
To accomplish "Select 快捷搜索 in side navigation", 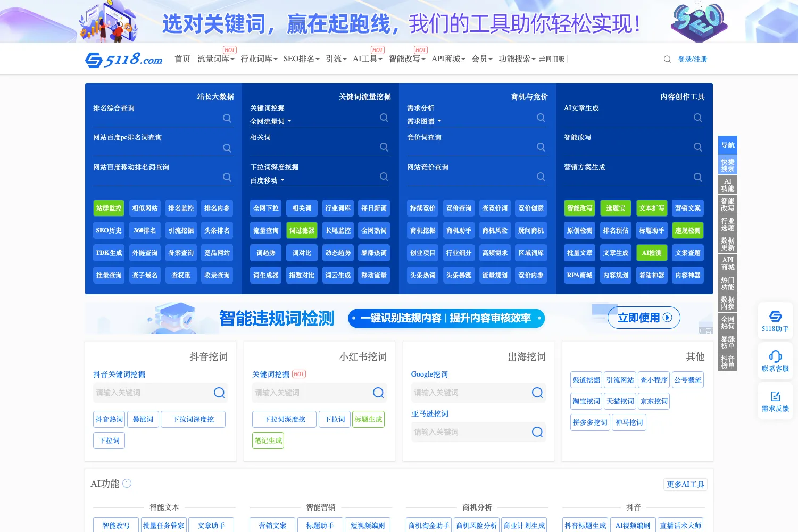I will [728, 165].
